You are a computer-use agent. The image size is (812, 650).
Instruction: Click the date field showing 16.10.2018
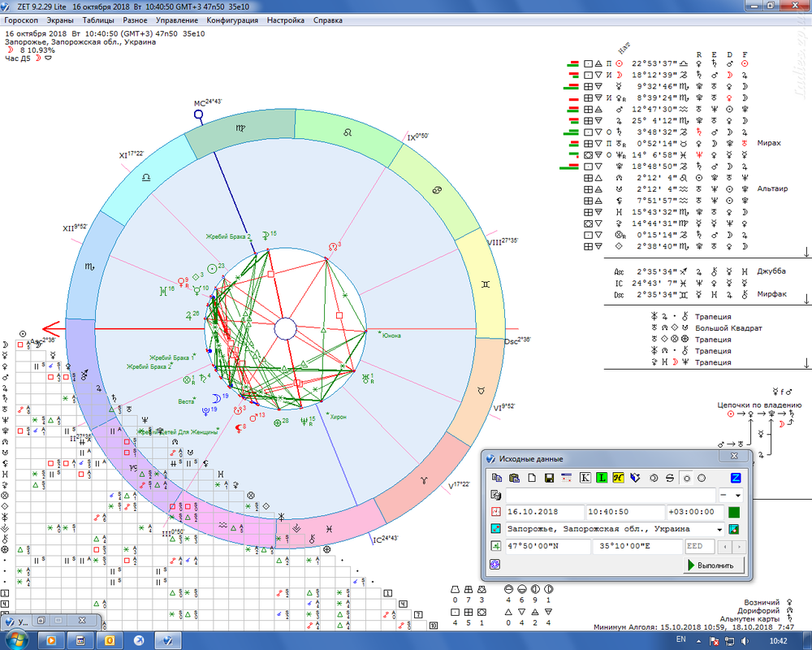click(544, 512)
